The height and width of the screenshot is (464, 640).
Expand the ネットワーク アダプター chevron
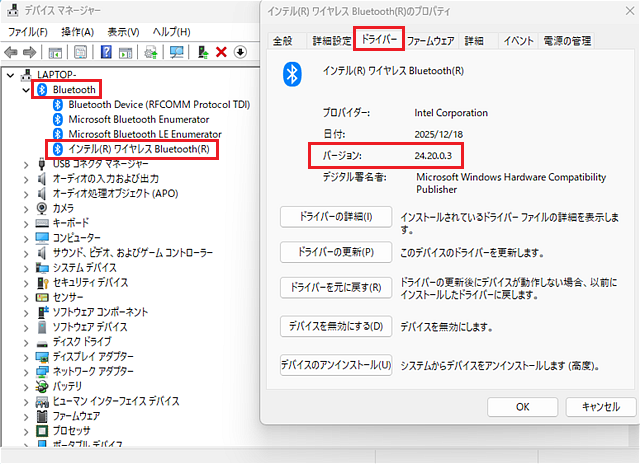pos(26,373)
